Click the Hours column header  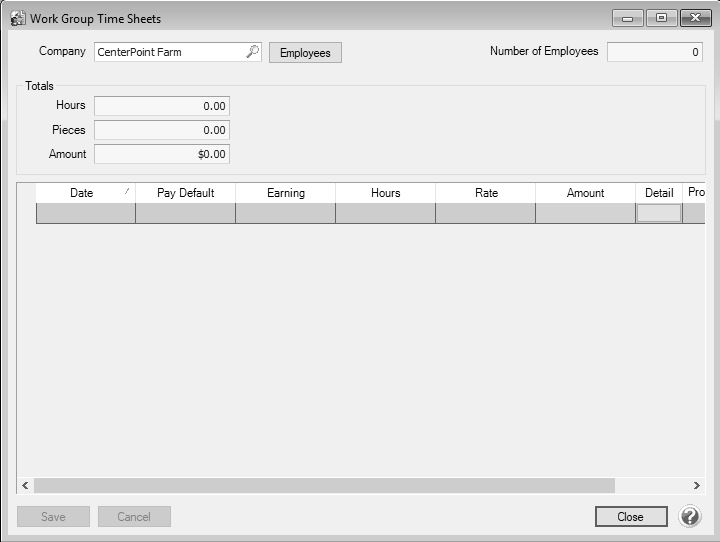(x=386, y=193)
